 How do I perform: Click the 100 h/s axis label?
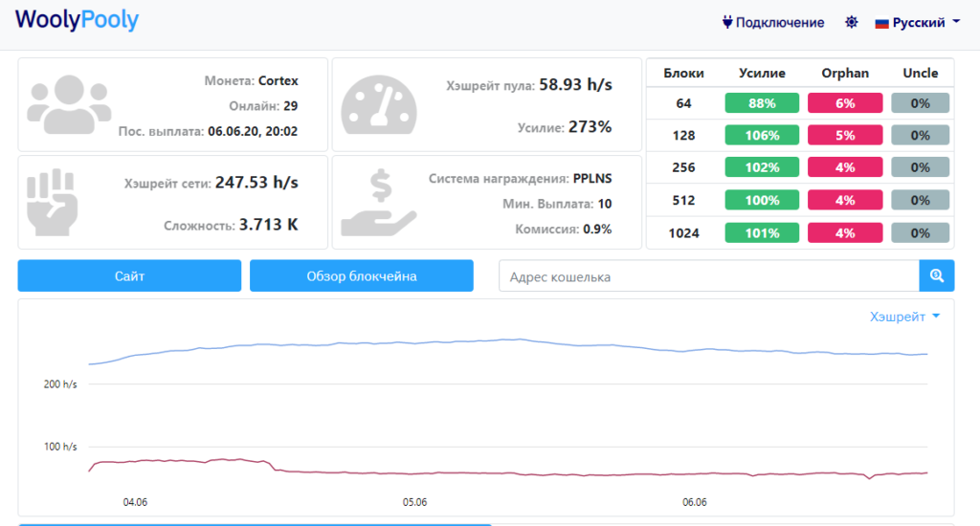60,447
